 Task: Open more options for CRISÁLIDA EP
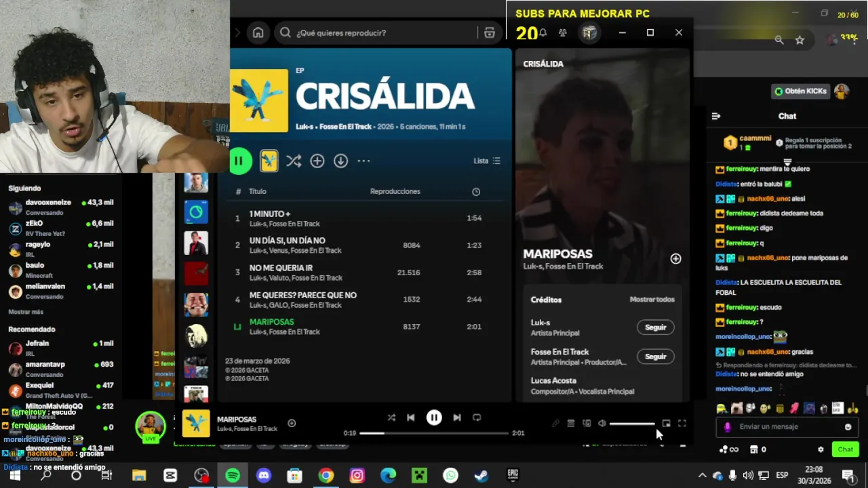click(x=363, y=161)
